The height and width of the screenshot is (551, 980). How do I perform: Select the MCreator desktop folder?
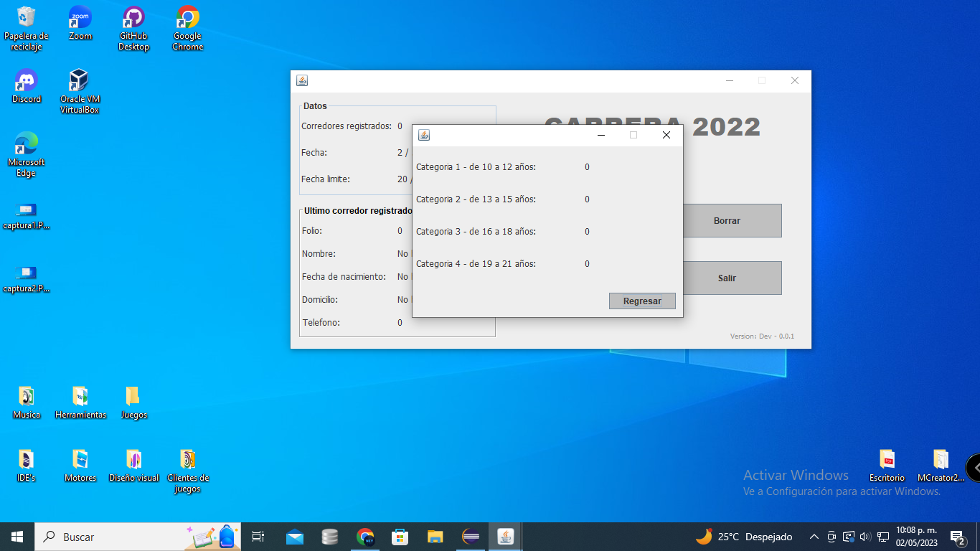click(x=941, y=466)
